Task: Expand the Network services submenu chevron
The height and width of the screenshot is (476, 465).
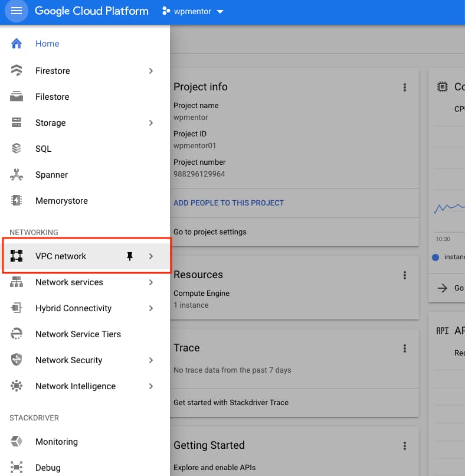Action: (x=151, y=282)
